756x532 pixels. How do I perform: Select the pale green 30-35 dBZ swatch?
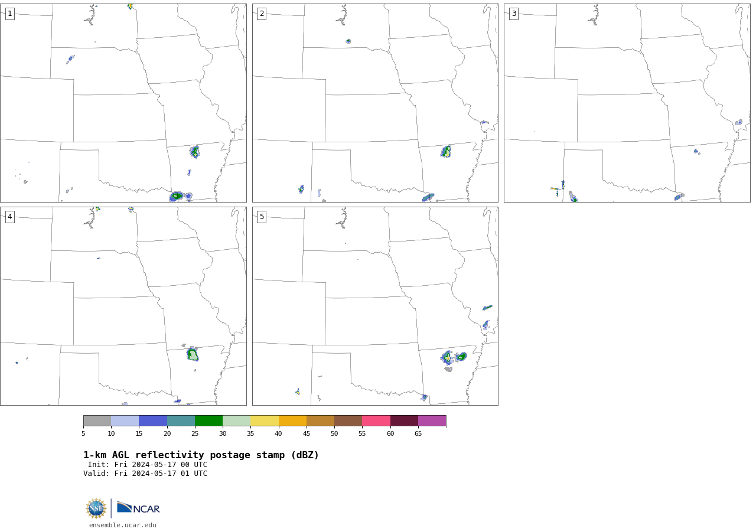(x=236, y=421)
